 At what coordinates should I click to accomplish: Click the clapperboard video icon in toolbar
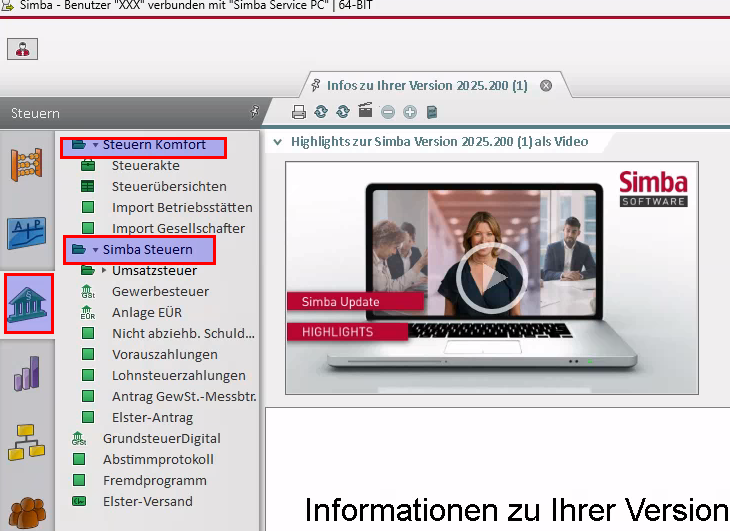365,112
